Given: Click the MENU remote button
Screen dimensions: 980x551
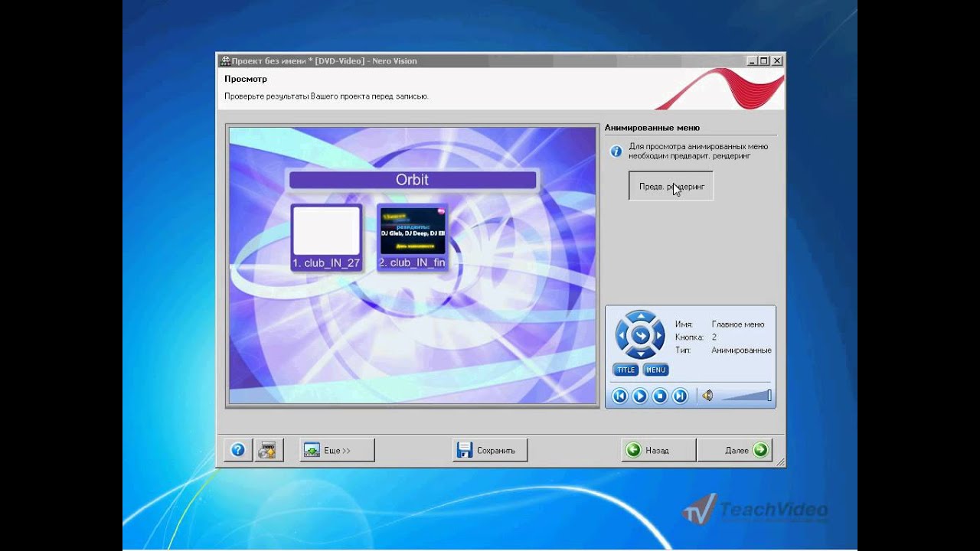Looking at the screenshot, I should pyautogui.click(x=656, y=370).
